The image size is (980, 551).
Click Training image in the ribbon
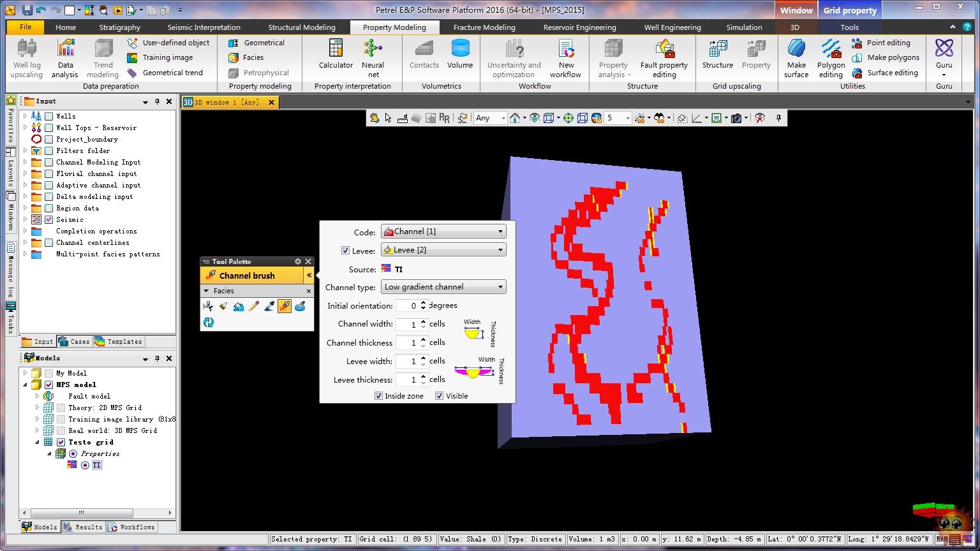click(160, 57)
